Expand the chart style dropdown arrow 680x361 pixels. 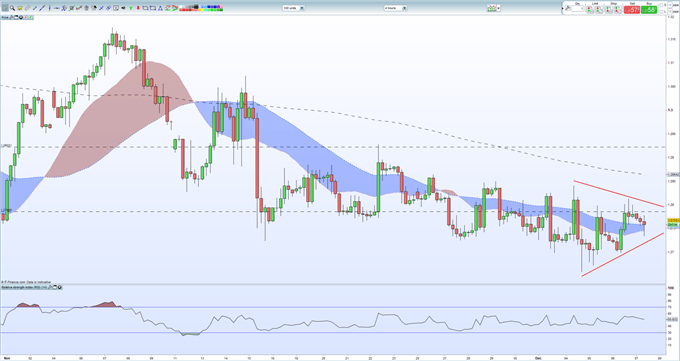tap(499, 8)
